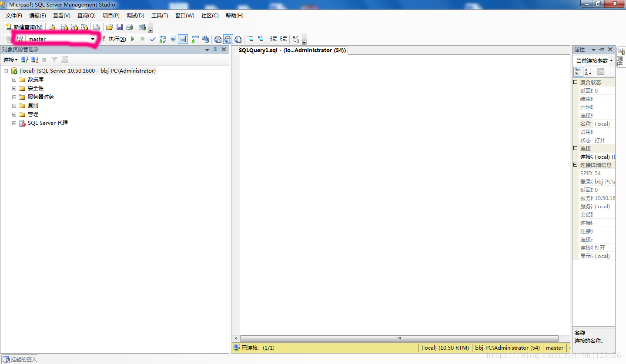The image size is (626, 364).
Task: Click the Connect icon in Object Explorer toolbar
Action: [24, 60]
